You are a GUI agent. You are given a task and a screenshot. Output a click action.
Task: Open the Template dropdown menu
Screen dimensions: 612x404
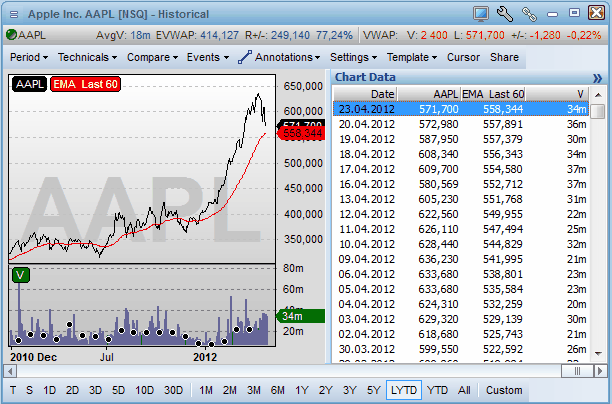[412, 57]
